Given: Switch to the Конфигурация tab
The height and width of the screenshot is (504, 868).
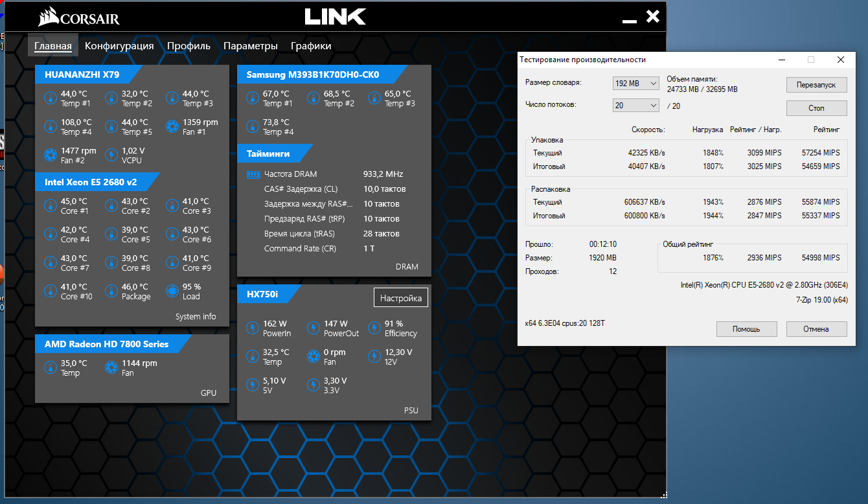Looking at the screenshot, I should click(x=119, y=46).
